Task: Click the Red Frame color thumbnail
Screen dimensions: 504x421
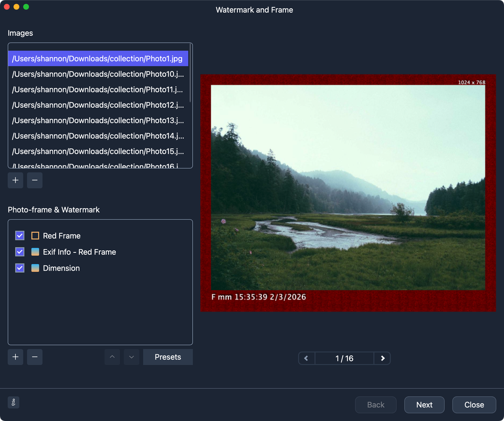Action: 34,235
